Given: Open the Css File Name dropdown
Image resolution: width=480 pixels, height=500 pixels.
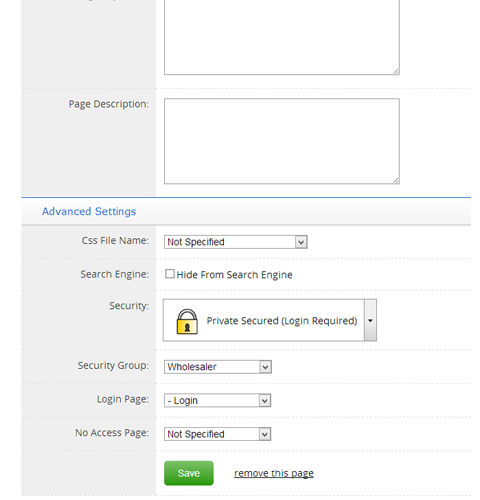Looking at the screenshot, I should (x=236, y=242).
